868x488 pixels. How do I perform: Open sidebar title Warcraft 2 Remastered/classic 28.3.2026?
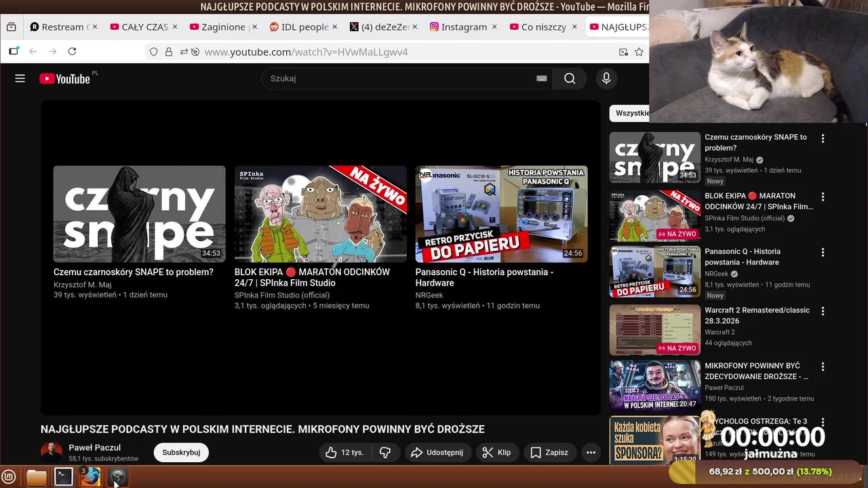757,315
